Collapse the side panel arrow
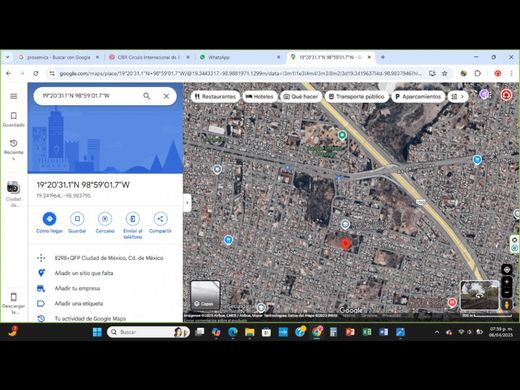Screen dimensions: 520x390 [187, 203]
